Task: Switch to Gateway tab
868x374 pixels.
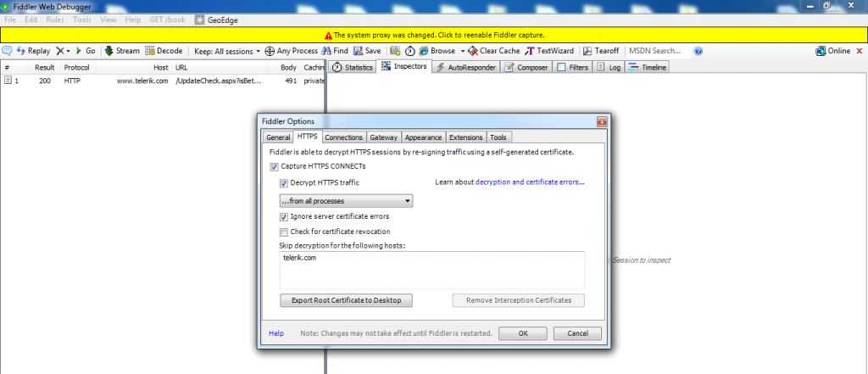Action: [384, 137]
